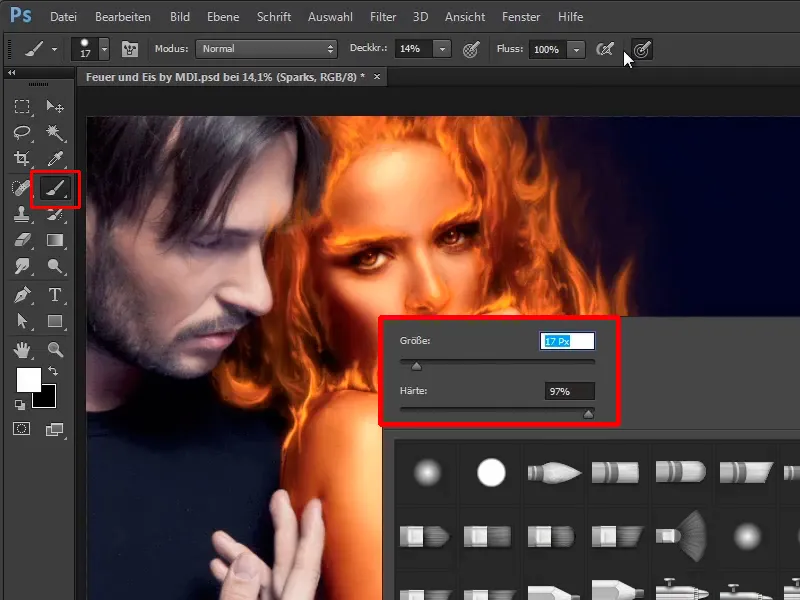The height and width of the screenshot is (600, 800).
Task: Toggle pressure for size button
Action: tap(642, 49)
